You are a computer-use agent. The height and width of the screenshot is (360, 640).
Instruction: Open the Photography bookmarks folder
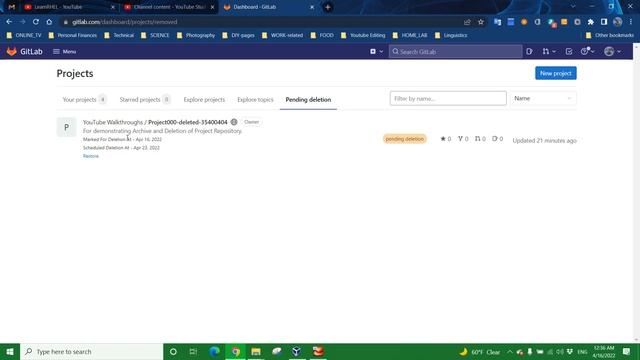[x=196, y=36]
